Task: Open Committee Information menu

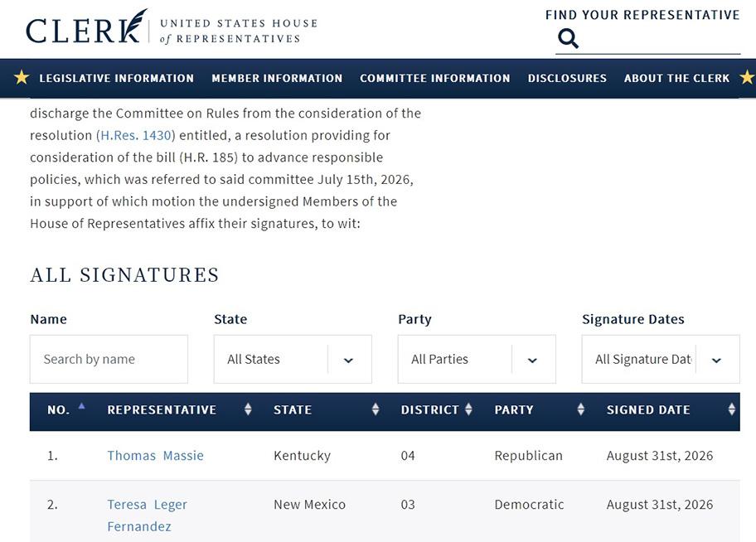Action: click(x=435, y=78)
